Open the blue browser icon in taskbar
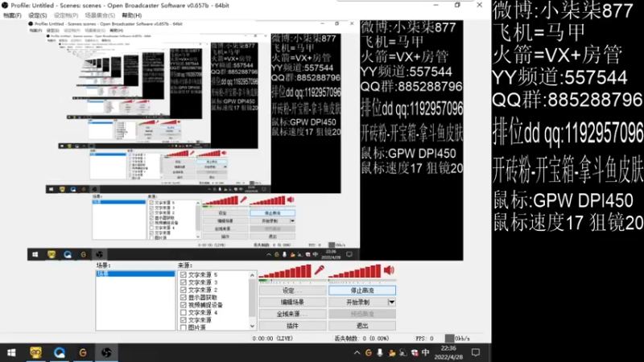The height and width of the screenshot is (362, 644). [60, 352]
